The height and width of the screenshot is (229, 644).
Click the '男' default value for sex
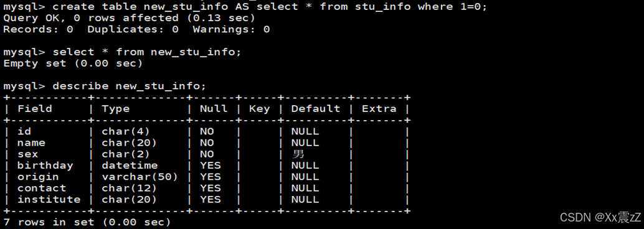coord(298,154)
